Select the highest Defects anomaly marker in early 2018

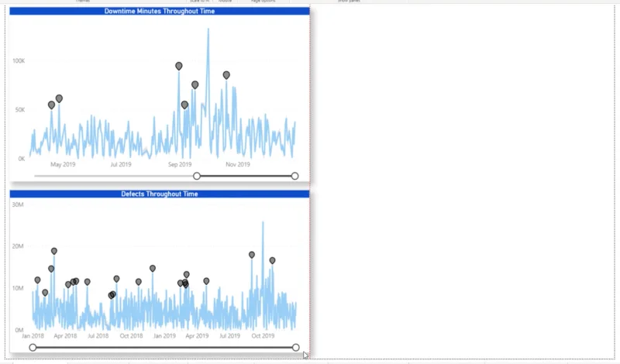pos(54,252)
